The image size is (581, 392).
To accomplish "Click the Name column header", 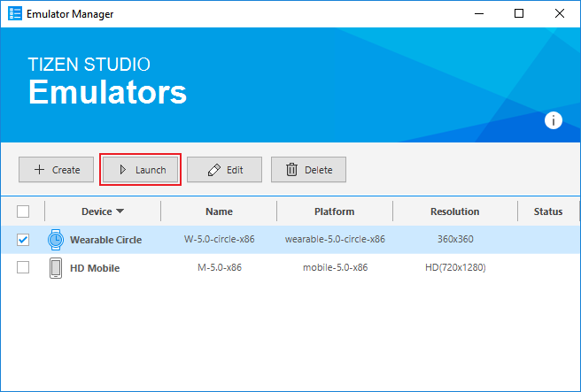I will [x=220, y=211].
